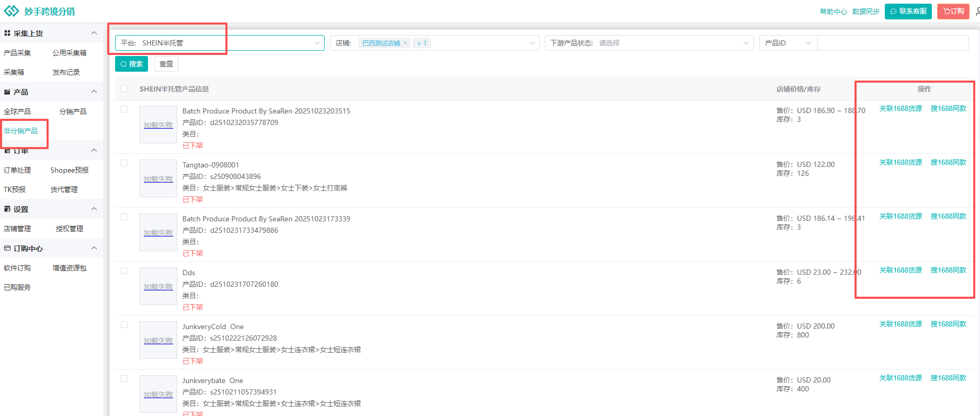980x416 pixels.
Task: Open 分销产品 menu item
Action: tap(73, 111)
